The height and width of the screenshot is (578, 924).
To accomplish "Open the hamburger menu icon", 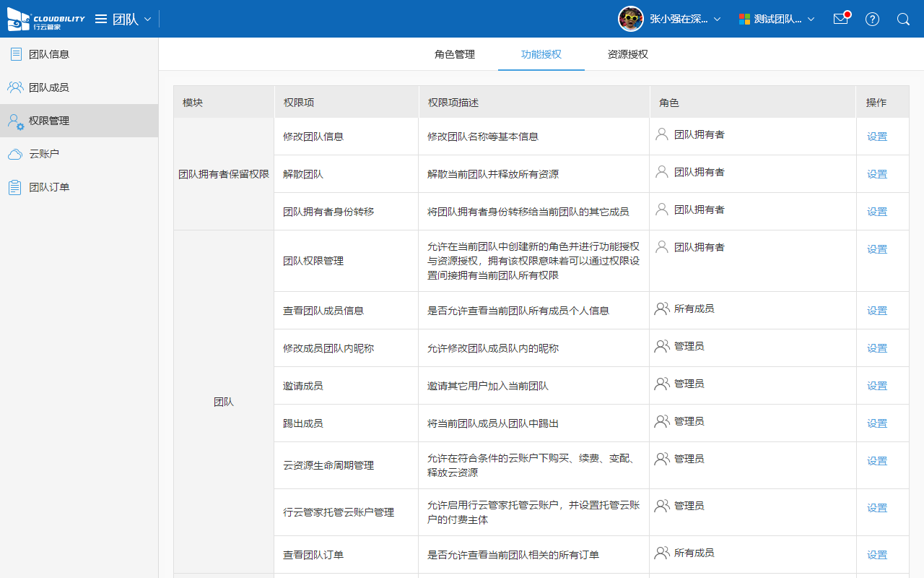I will 101,20.
